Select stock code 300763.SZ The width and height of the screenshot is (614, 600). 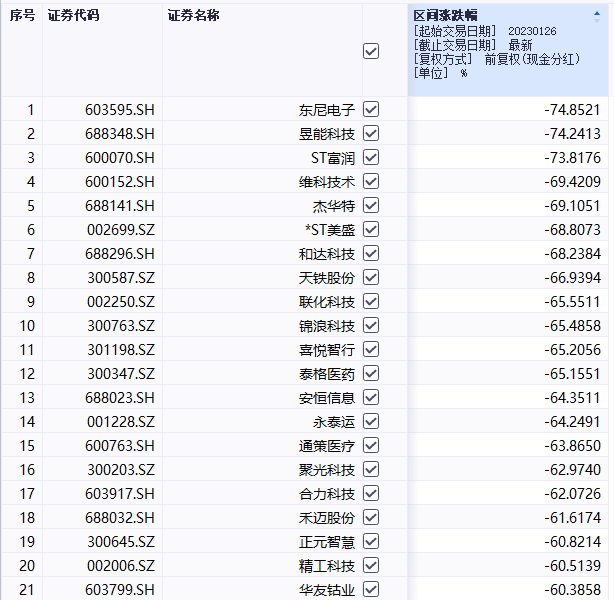click(x=121, y=325)
